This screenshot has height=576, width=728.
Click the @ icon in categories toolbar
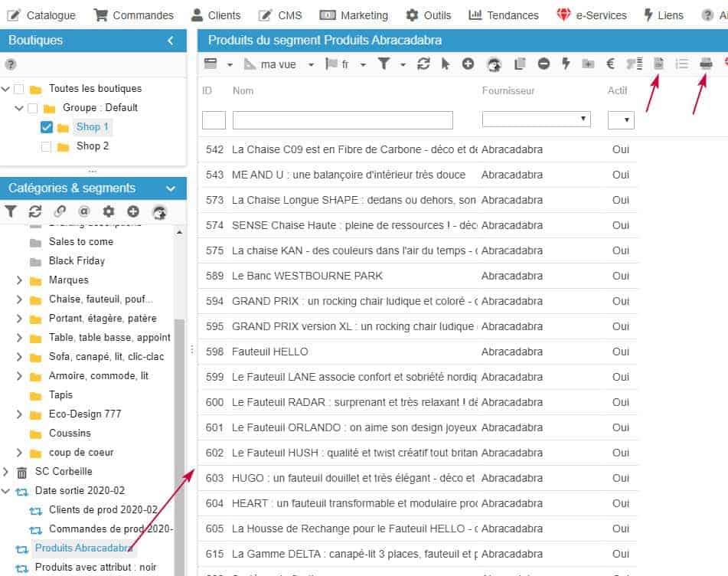(x=84, y=211)
